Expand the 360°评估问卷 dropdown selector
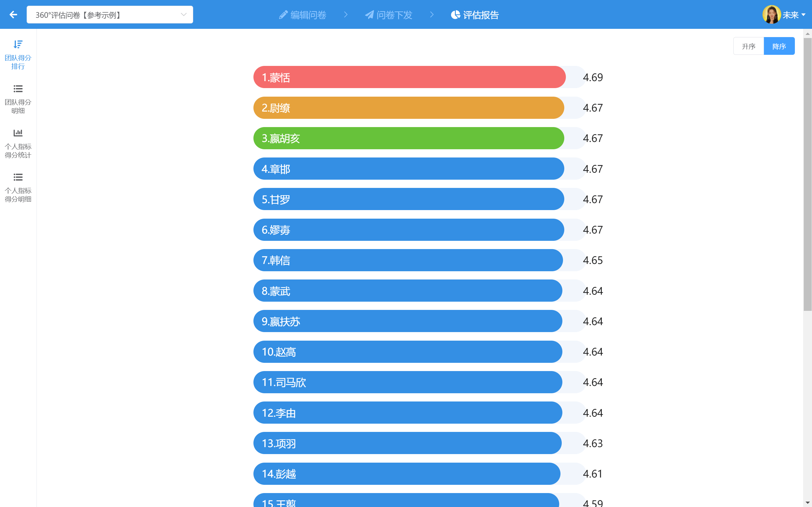This screenshot has height=507, width=812. (185, 15)
